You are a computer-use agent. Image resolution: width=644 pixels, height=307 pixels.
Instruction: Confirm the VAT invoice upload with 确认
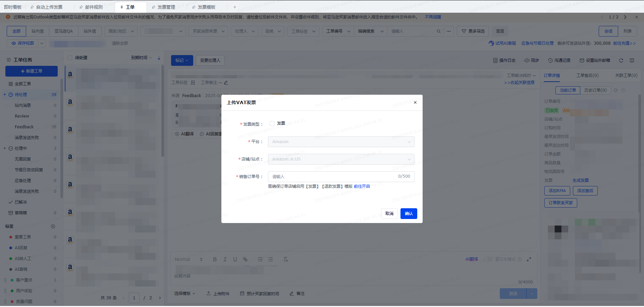[409, 214]
